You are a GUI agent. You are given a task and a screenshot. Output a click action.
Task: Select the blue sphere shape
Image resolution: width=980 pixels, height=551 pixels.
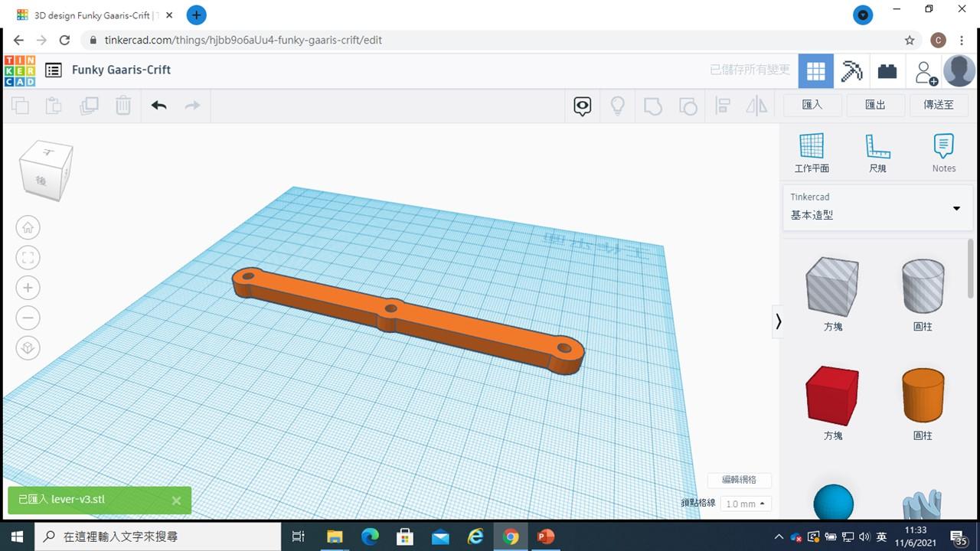point(833,502)
